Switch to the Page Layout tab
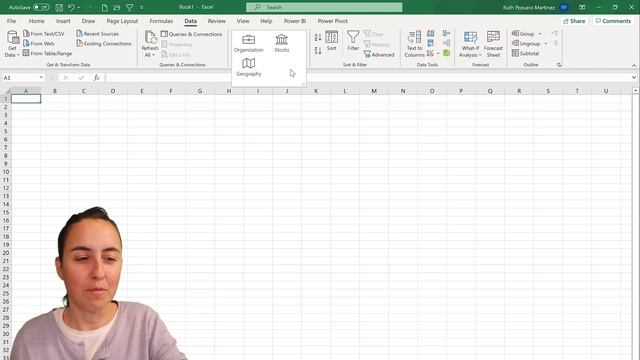This screenshot has width=640, height=360. [122, 21]
